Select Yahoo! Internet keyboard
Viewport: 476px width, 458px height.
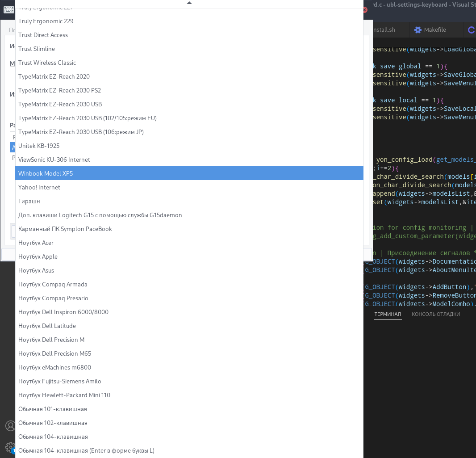[x=189, y=187]
